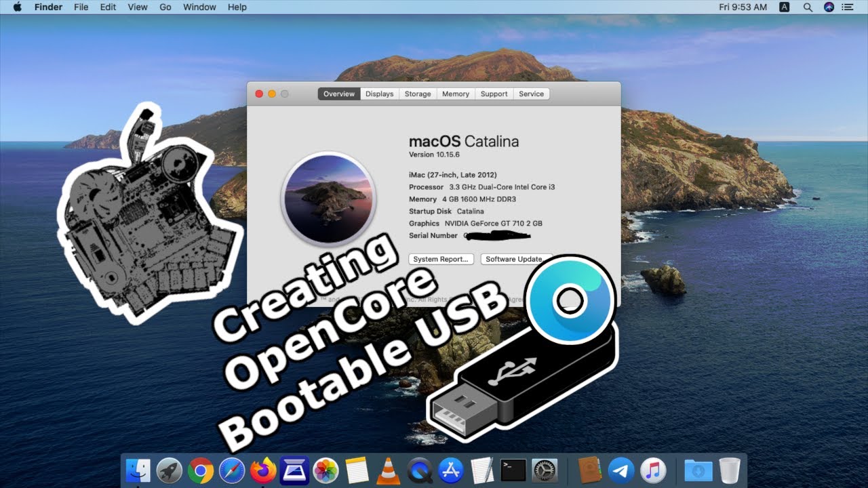The image size is (868, 488).
Task: Open iTunes music note icon in Dock
Action: (653, 470)
